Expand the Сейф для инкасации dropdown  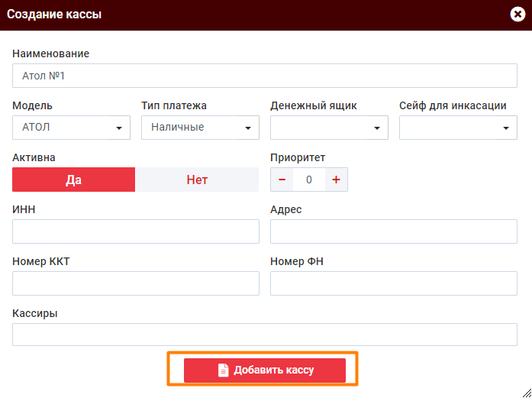click(x=458, y=128)
